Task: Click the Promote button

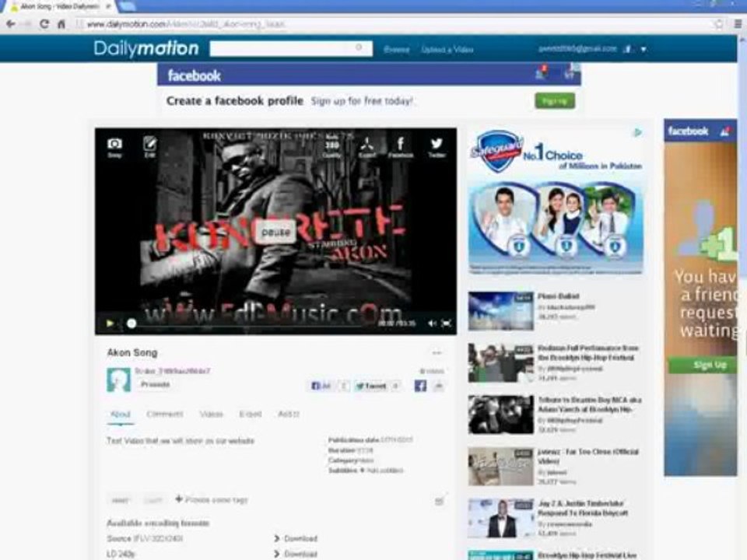Action: tap(155, 384)
